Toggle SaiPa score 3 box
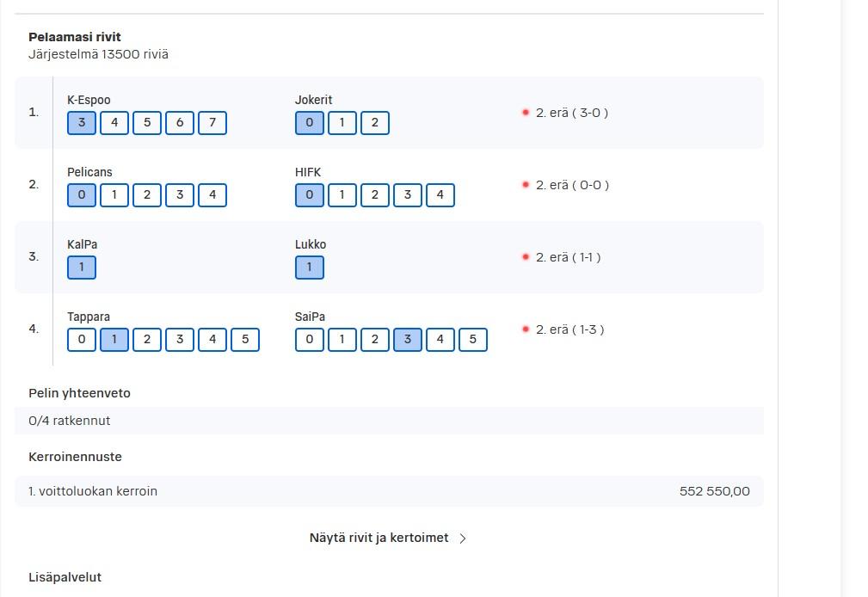This screenshot has height=597, width=868. point(408,340)
